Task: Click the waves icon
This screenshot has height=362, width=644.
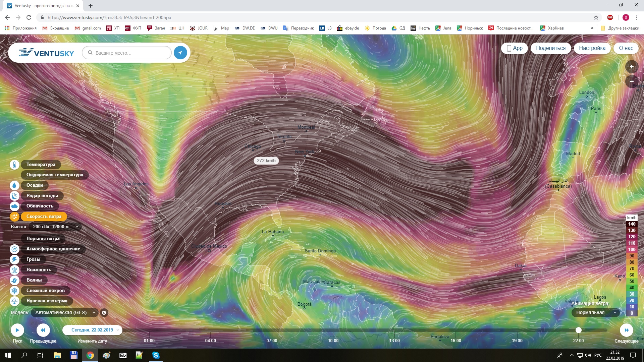Action: coord(14,280)
